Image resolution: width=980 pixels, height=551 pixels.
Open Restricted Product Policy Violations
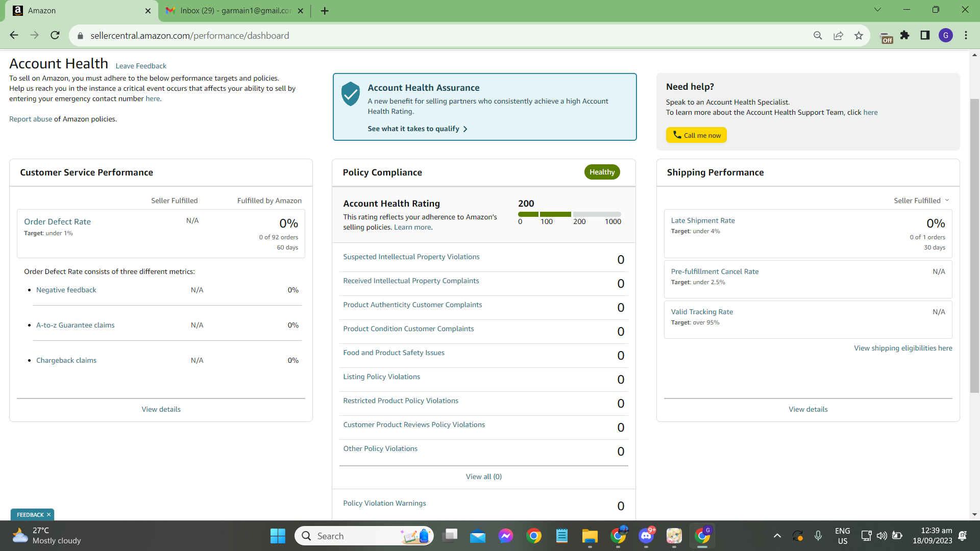(401, 400)
